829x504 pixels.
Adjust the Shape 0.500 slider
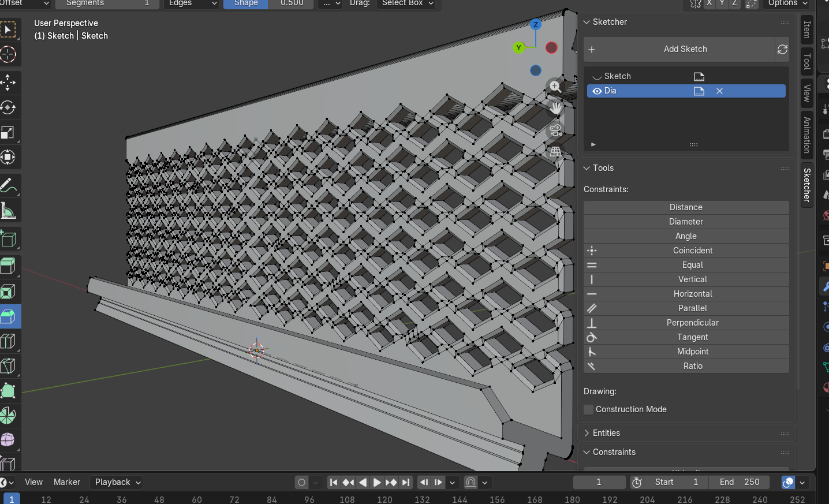pyautogui.click(x=268, y=3)
